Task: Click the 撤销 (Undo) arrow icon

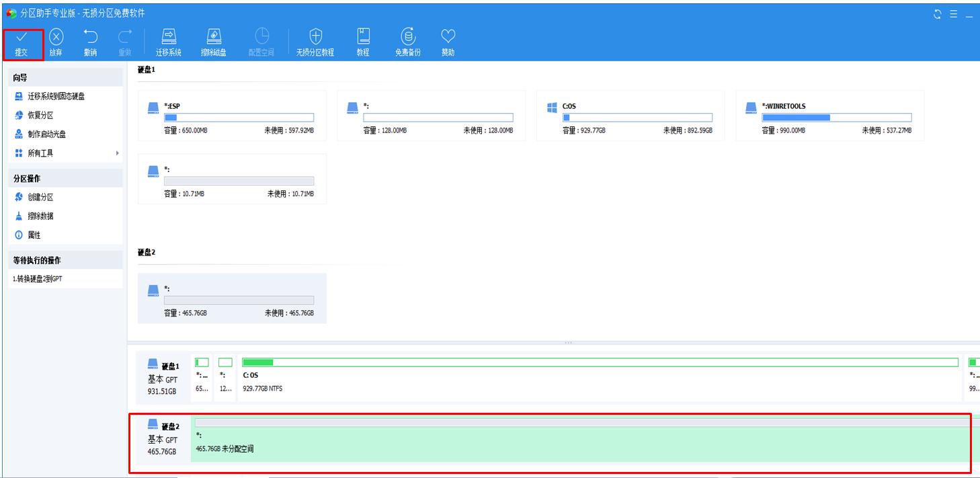Action: [90, 38]
